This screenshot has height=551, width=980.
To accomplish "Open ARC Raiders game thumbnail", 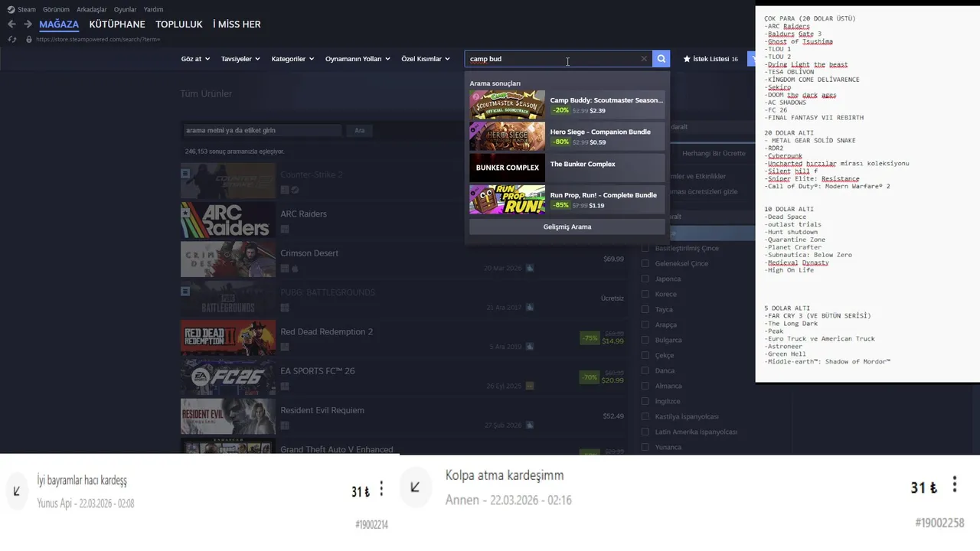I will tap(228, 220).
